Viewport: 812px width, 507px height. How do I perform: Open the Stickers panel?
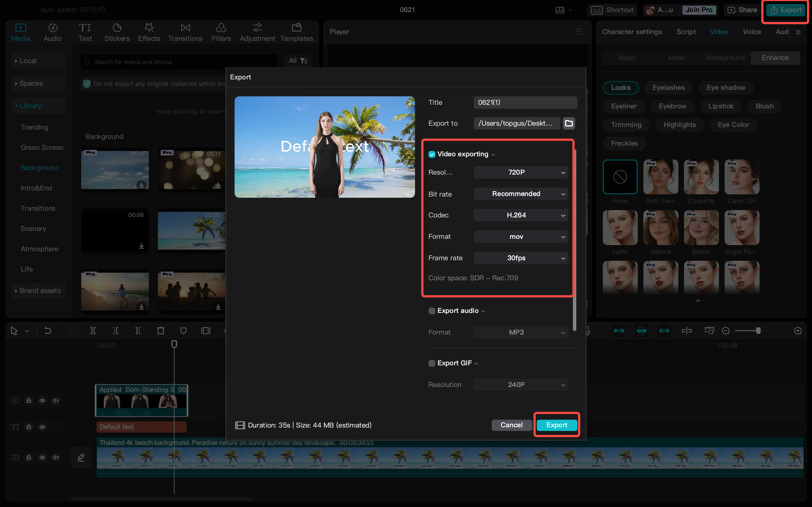tap(117, 32)
